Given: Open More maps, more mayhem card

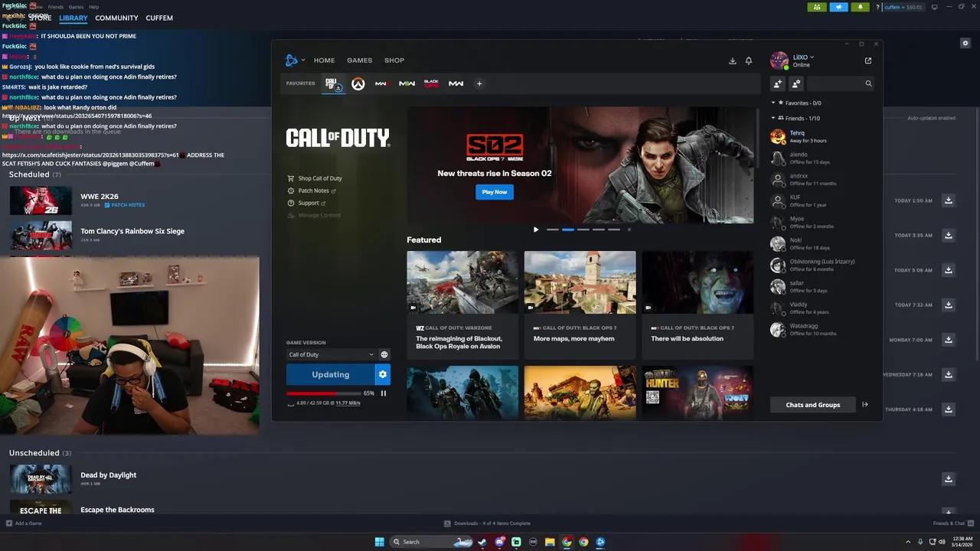Looking at the screenshot, I should [x=580, y=305].
